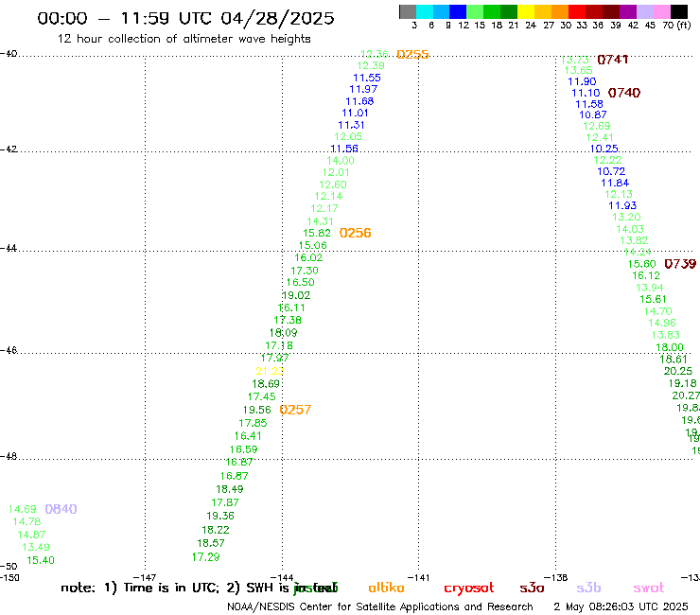Click the blue value 11.55
This screenshot has width=700, height=615.
coord(367,78)
